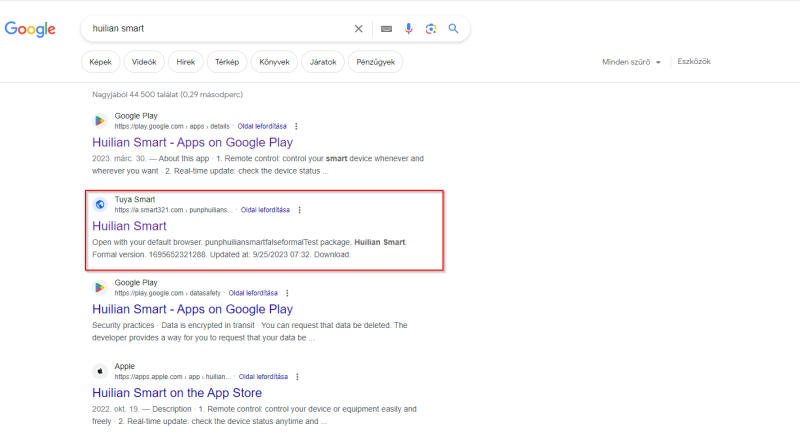Screen dimensions: 800x442
Task: Start voice search with microphone icon
Action: [x=409, y=29]
